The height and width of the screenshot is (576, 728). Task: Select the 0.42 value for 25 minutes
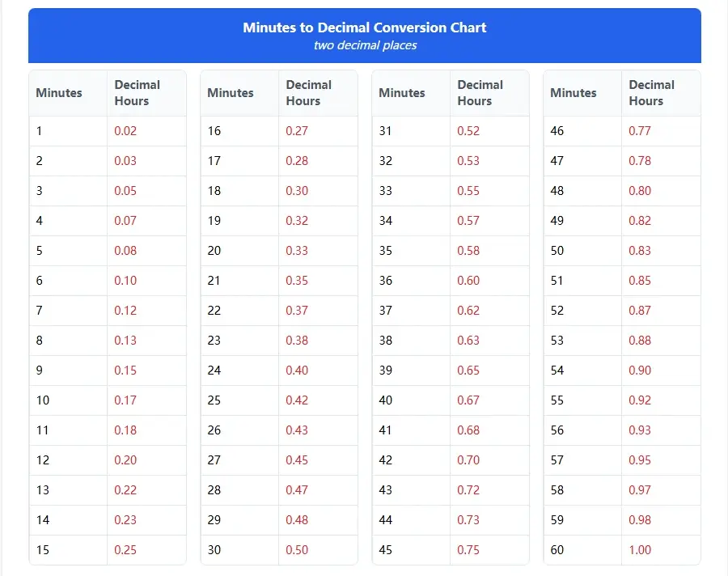click(297, 400)
